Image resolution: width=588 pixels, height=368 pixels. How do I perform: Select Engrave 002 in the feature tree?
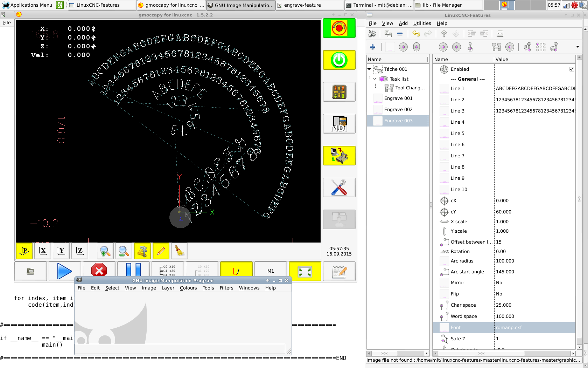point(398,110)
